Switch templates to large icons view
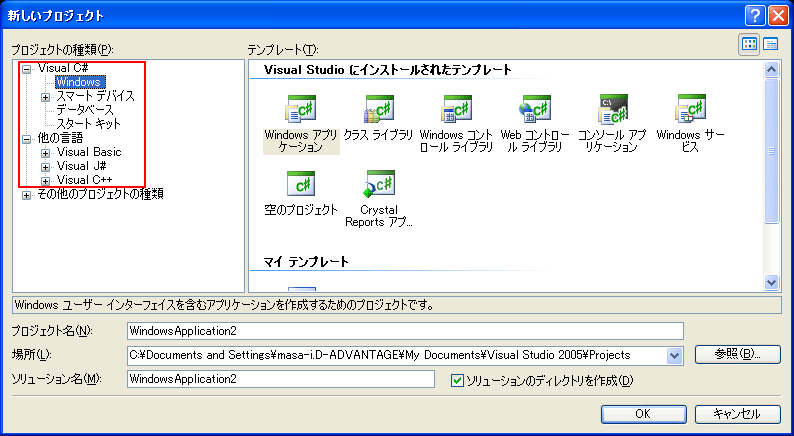This screenshot has width=794, height=436. [749, 44]
